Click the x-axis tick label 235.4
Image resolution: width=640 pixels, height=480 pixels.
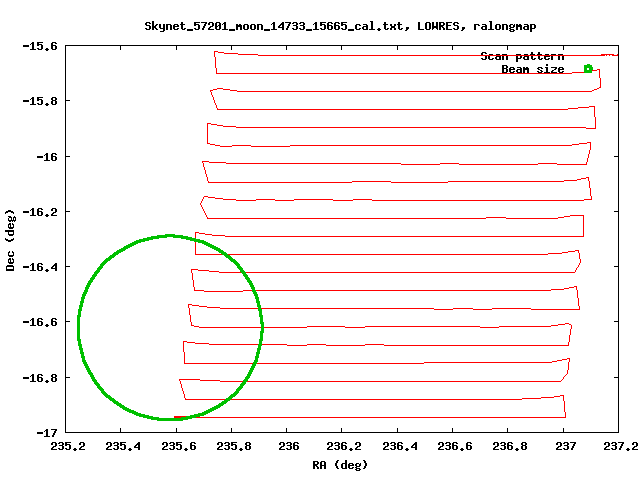point(123,446)
